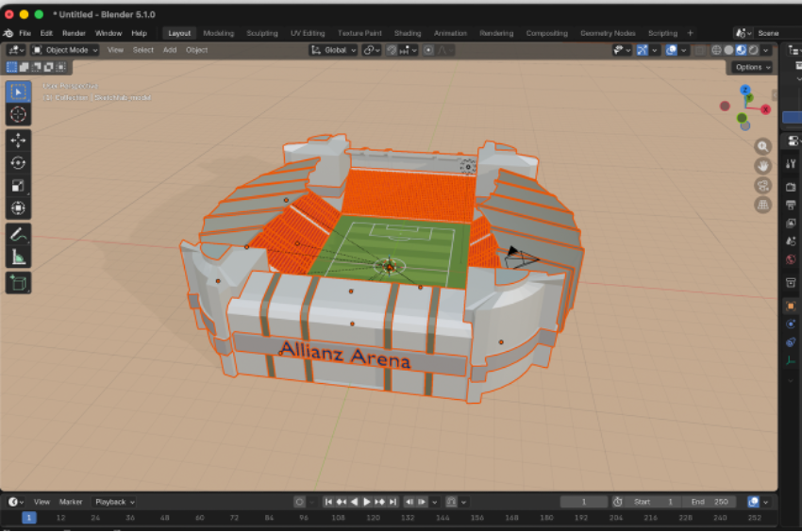Jump to timeline end frame
The height and width of the screenshot is (532, 802).
point(393,502)
